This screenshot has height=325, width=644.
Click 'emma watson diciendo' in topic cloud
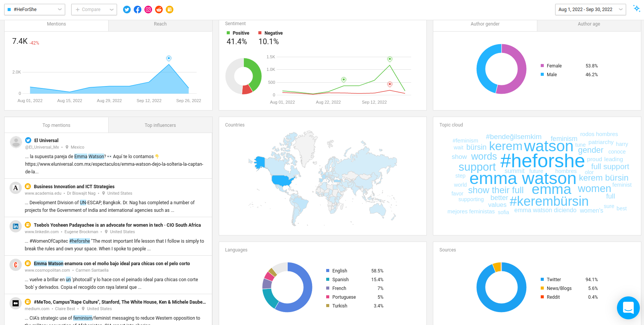[545, 210]
